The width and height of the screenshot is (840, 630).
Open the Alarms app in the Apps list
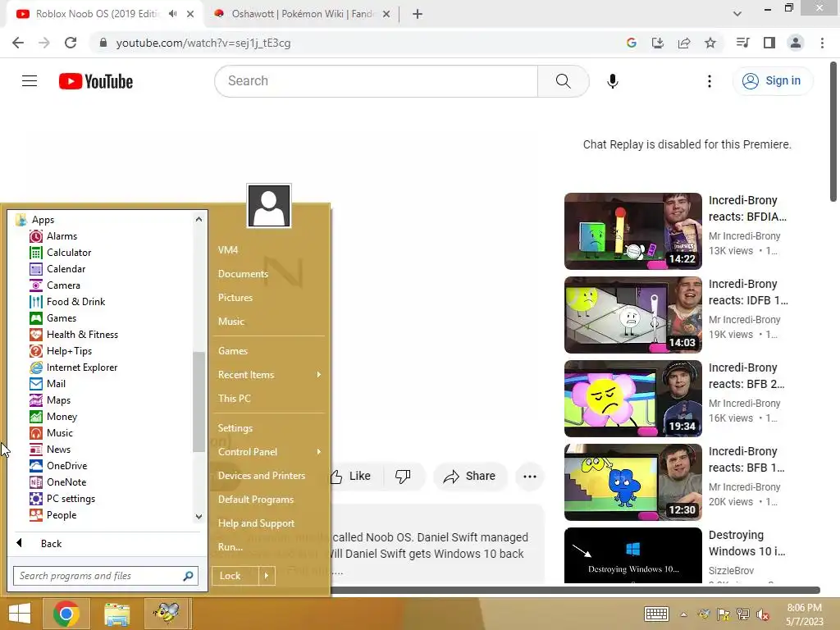pos(53,236)
